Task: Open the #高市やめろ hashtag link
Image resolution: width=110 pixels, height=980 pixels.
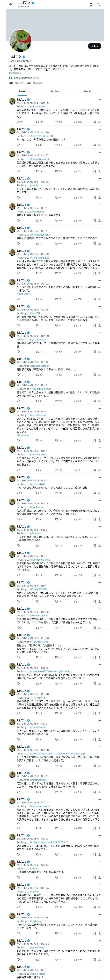Action: click(x=23, y=294)
